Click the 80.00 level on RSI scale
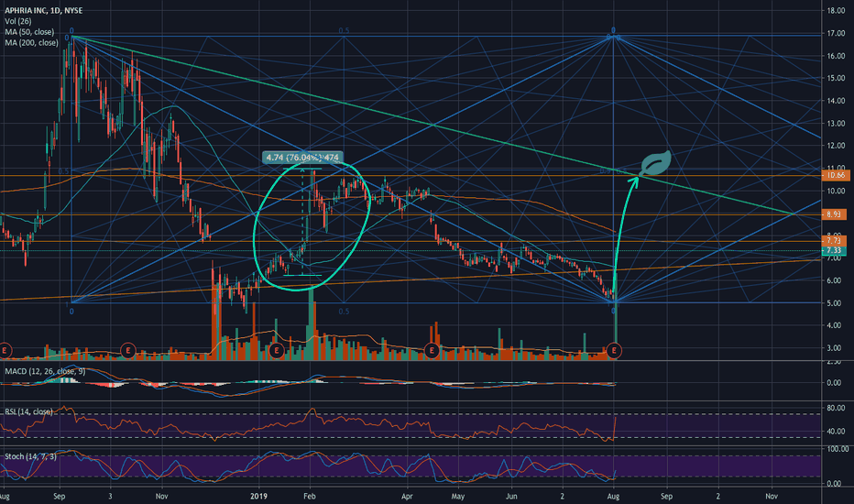 [x=836, y=408]
